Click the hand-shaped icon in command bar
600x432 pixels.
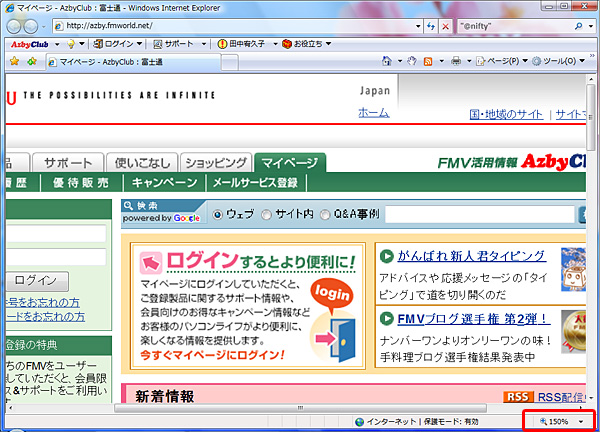pos(411,60)
